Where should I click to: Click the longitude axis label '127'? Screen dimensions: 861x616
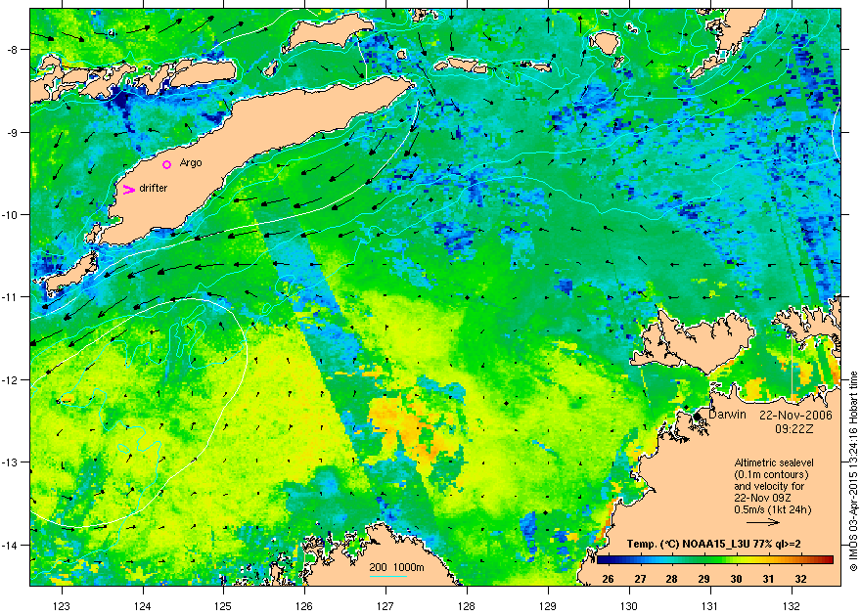pyautogui.click(x=385, y=606)
